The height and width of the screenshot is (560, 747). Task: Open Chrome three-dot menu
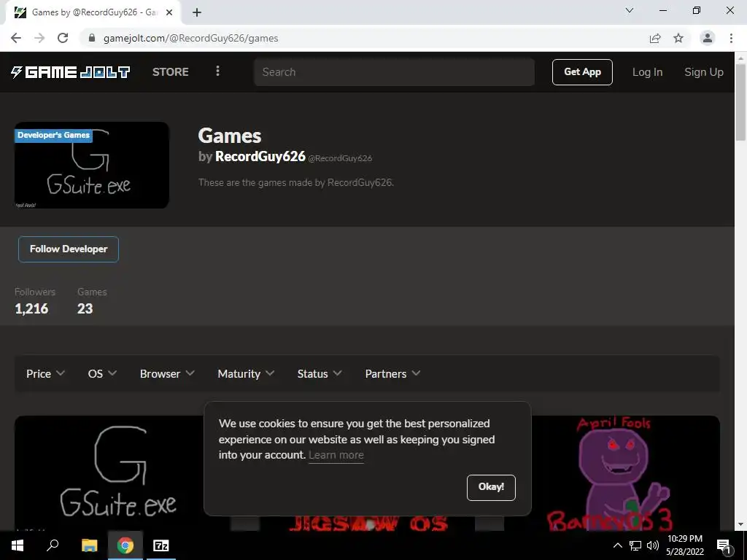pos(731,38)
